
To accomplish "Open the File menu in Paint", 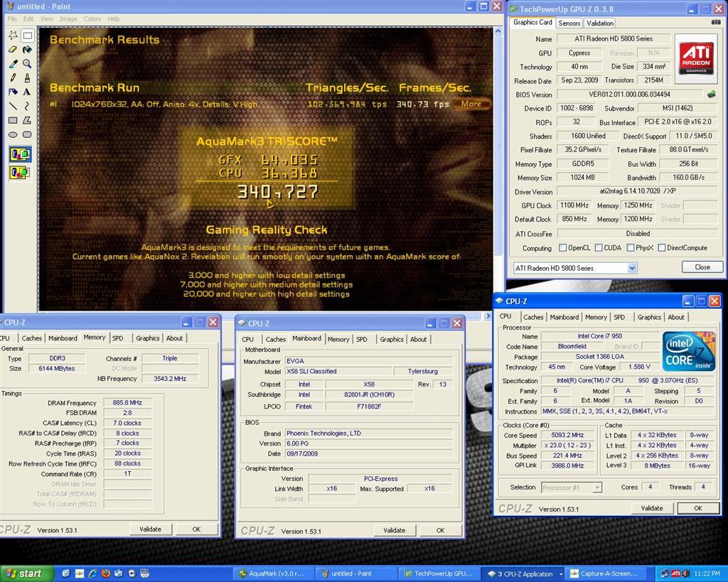I will click(x=12, y=19).
